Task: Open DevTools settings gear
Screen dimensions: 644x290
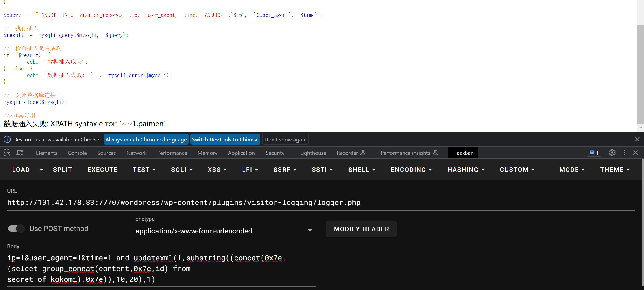Action: pyautogui.click(x=612, y=153)
